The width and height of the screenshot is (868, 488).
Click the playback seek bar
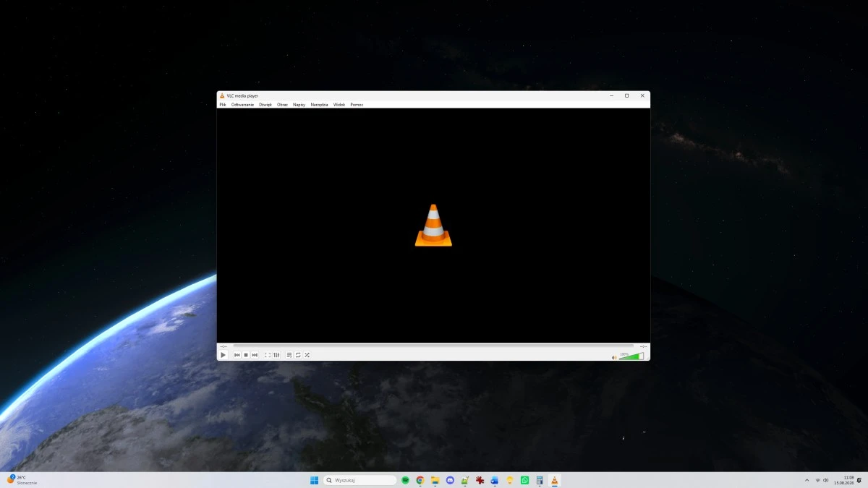pyautogui.click(x=433, y=346)
